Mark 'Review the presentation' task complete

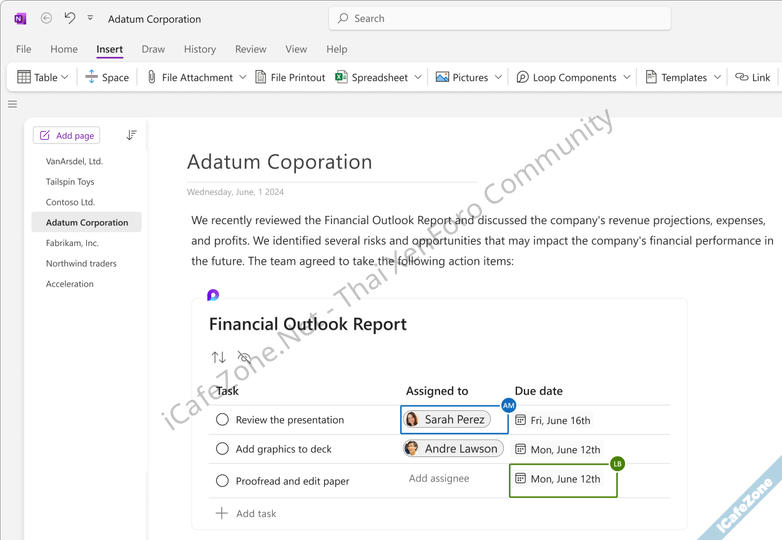pos(222,420)
